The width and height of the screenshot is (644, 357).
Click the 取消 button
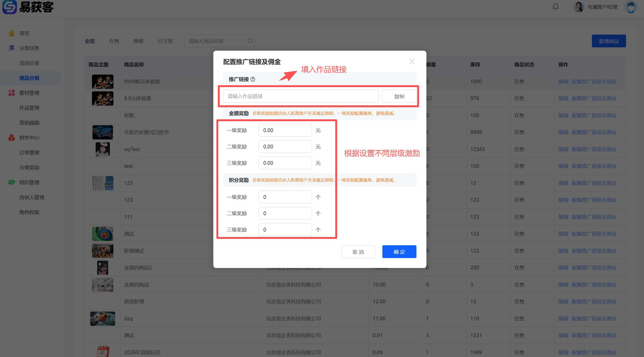click(x=358, y=251)
